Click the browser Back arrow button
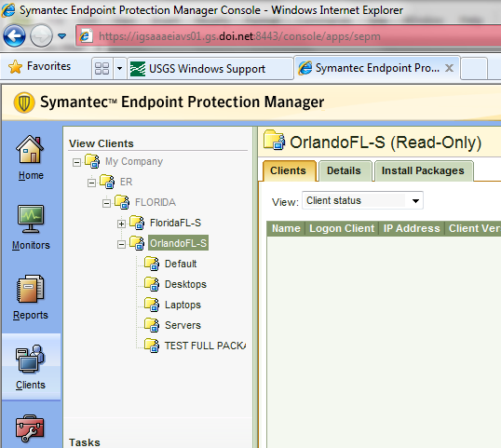 pos(14,35)
